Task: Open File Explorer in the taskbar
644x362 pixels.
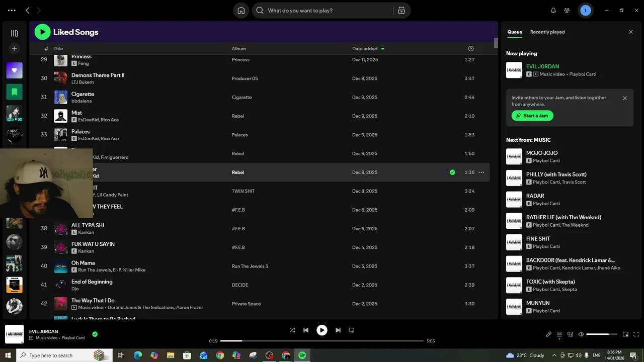Action: (x=171, y=355)
